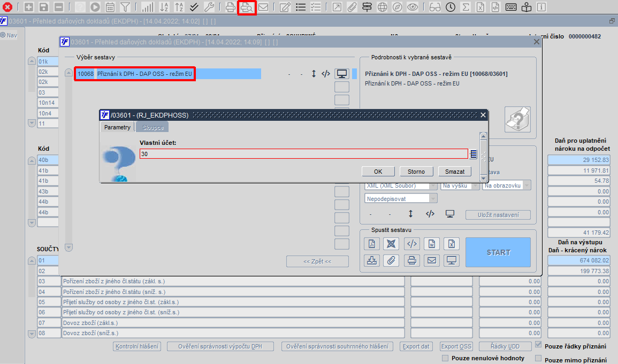Switch to the Sloupce tab
The height and width of the screenshot is (364, 618).
pyautogui.click(x=152, y=127)
